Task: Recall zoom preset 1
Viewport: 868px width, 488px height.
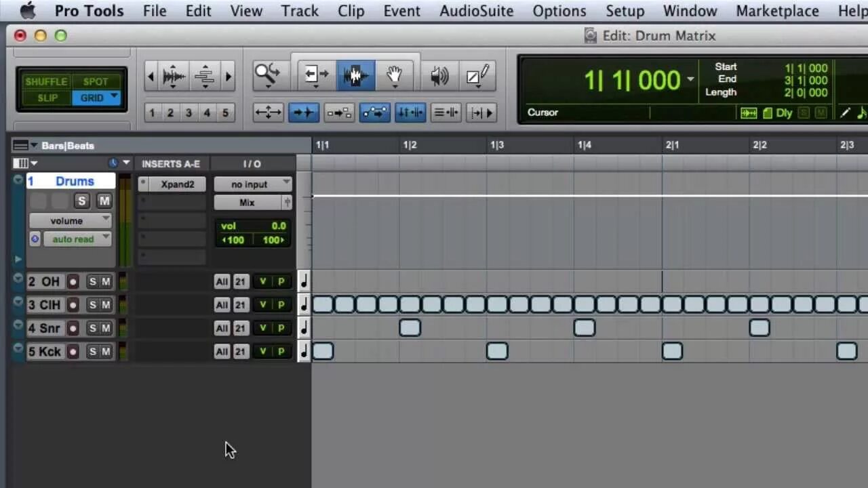Action: [152, 113]
